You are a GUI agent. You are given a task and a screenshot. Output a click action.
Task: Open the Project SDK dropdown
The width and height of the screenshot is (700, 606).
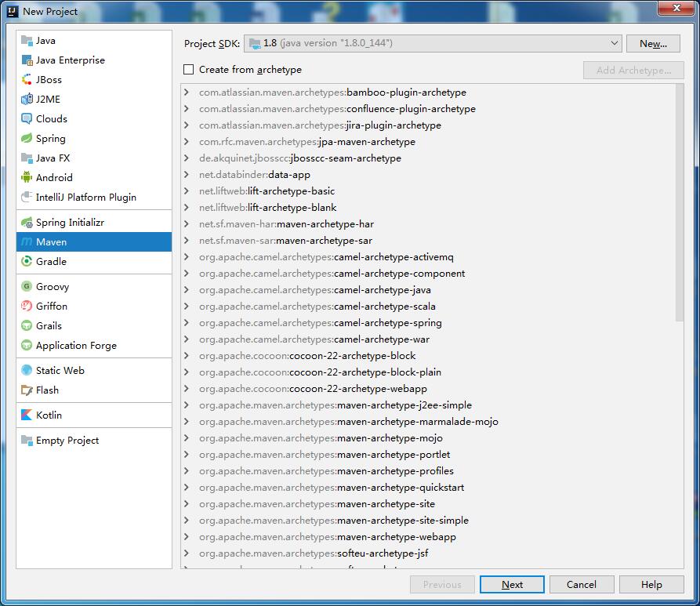tap(615, 43)
